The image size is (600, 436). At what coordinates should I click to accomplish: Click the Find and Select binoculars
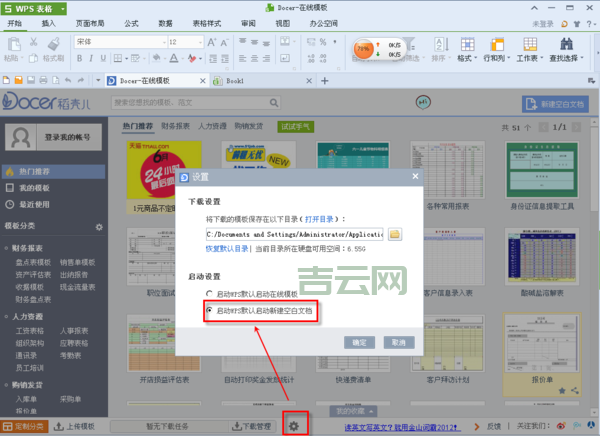point(566,44)
